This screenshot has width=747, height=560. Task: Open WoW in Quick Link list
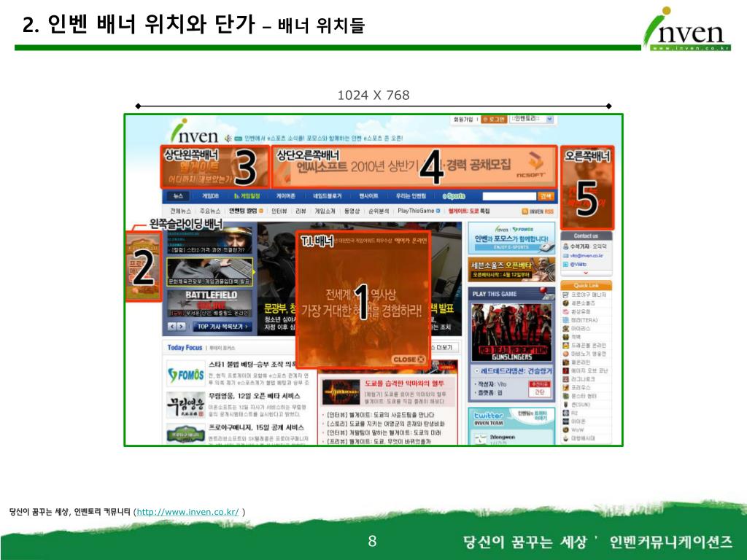pos(578,429)
